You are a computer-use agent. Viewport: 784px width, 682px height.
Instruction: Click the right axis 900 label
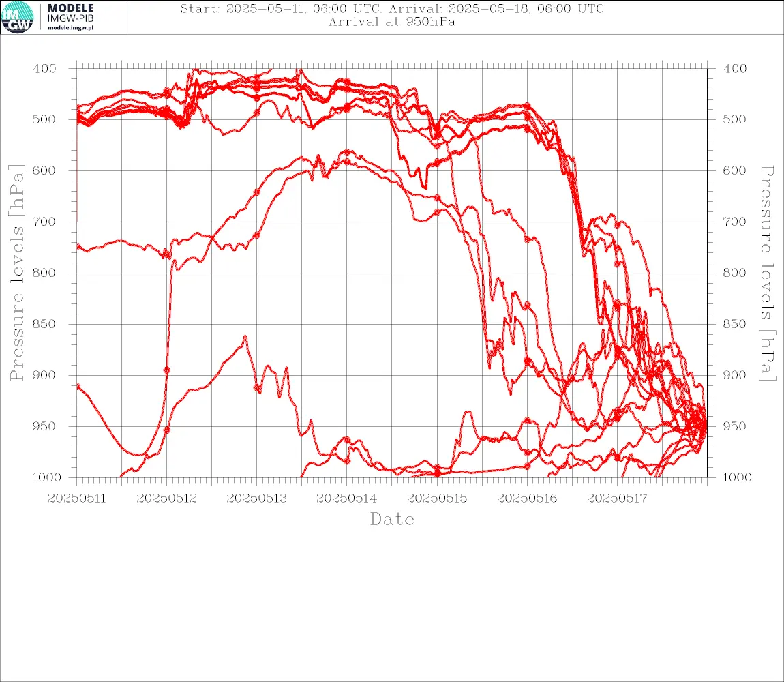tap(734, 375)
